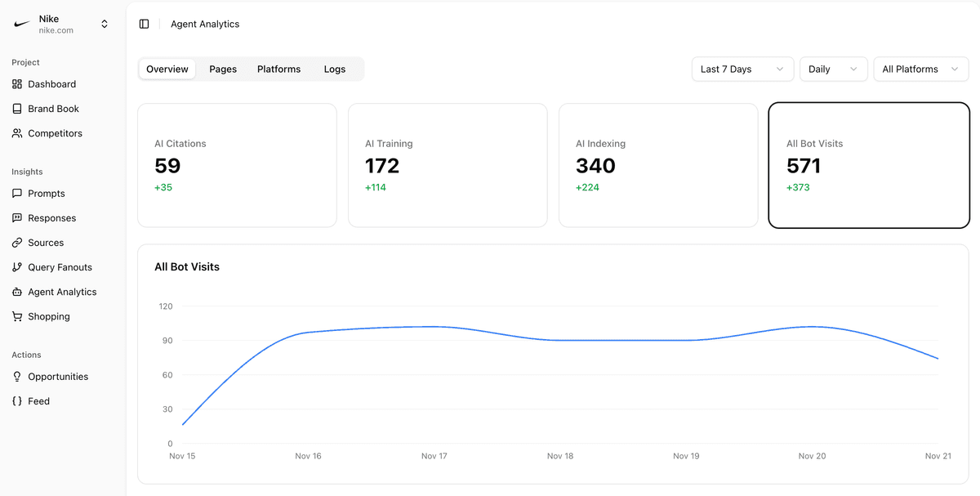Select the All Bot Visits metric card

[x=868, y=165]
